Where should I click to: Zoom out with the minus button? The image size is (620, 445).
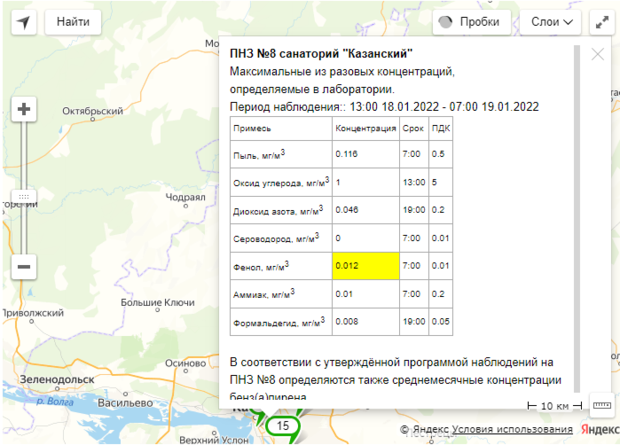(24, 267)
